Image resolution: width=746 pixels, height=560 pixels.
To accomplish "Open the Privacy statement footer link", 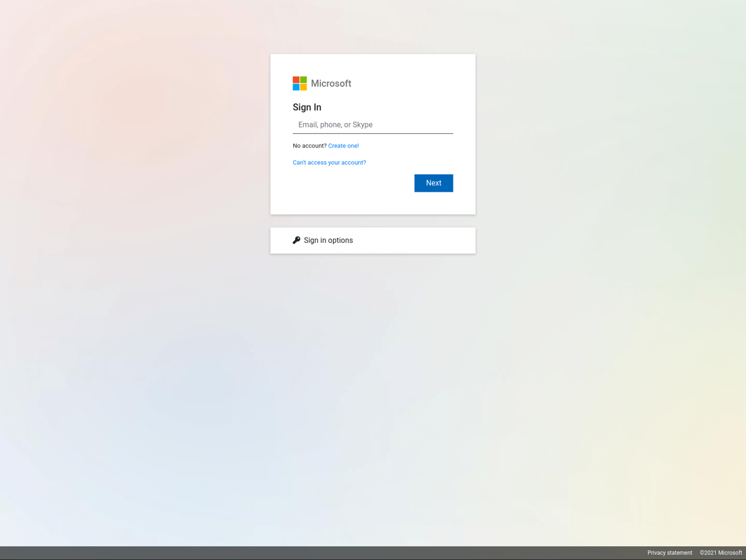I will (x=670, y=553).
